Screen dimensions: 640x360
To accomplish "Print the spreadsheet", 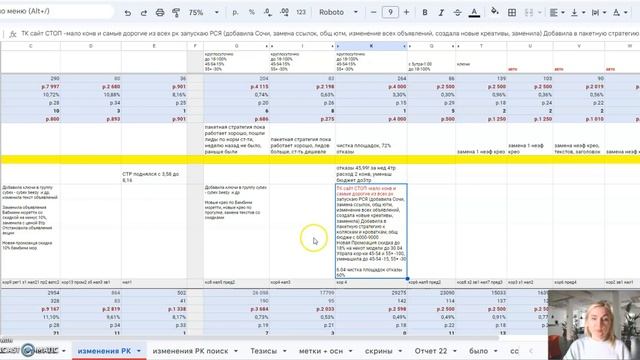I will (x=160, y=13).
